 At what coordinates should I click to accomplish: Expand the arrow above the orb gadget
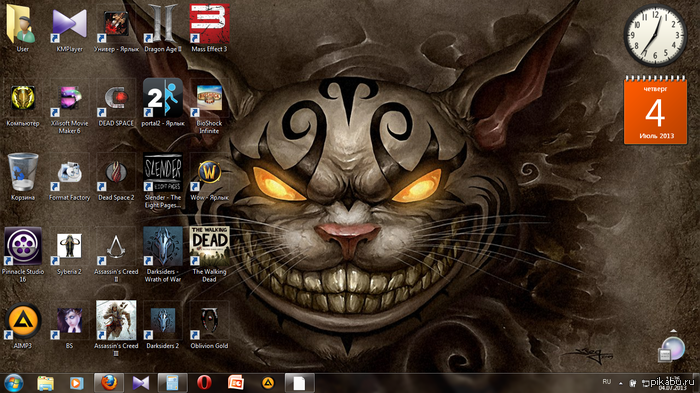point(674,331)
